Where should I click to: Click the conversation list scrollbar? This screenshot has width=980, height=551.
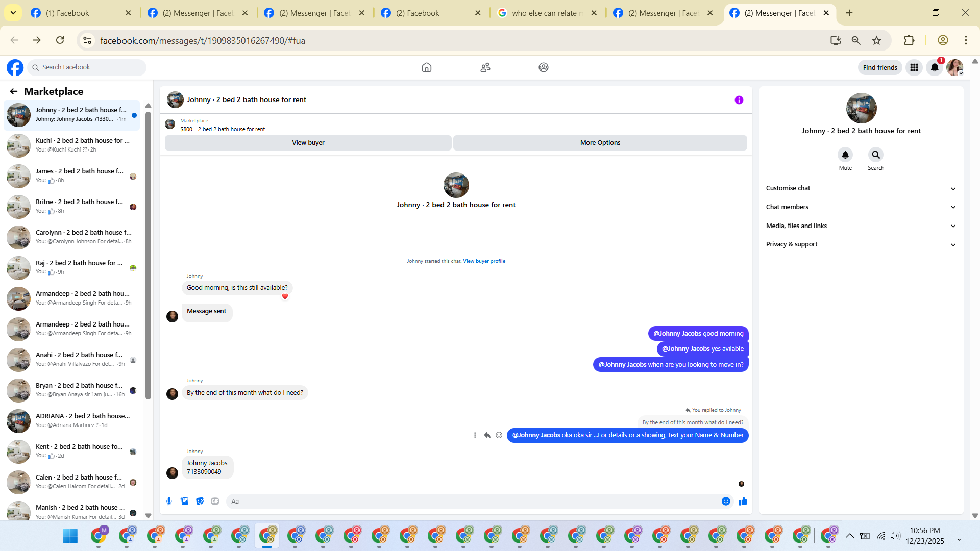coord(148,255)
